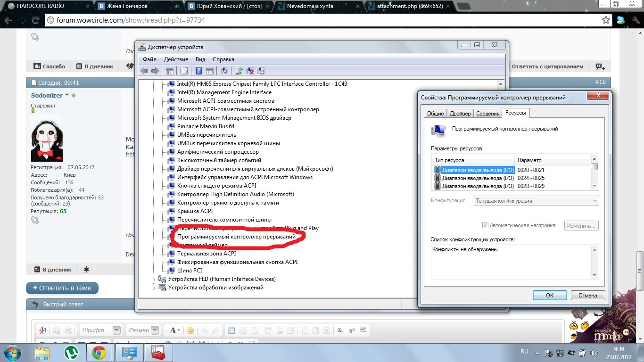Click the update driver software toolbar icon
644x362 pixels.
pyautogui.click(x=239, y=71)
